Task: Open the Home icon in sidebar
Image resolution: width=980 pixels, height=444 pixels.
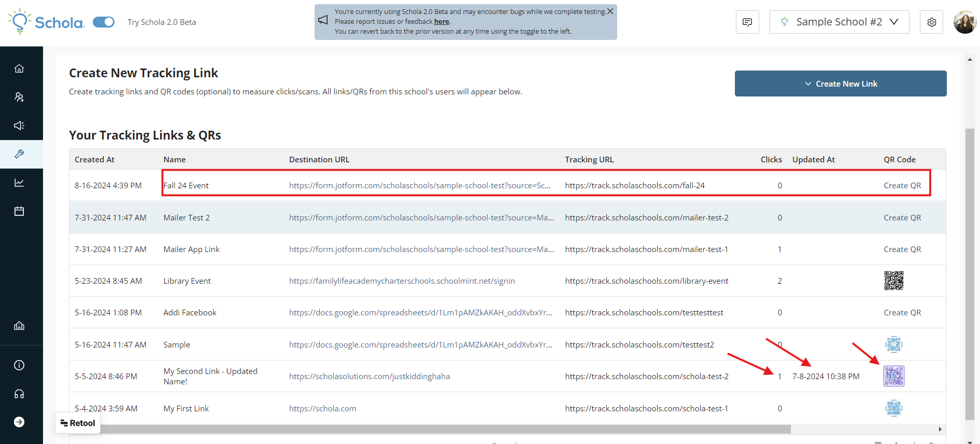Action: pyautogui.click(x=19, y=68)
